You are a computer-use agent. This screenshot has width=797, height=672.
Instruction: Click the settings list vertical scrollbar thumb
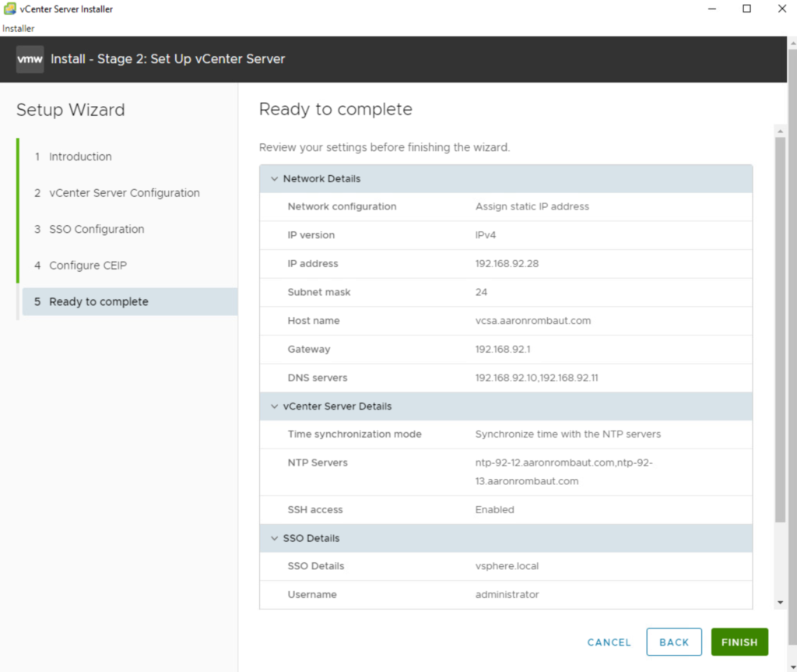coord(781,327)
